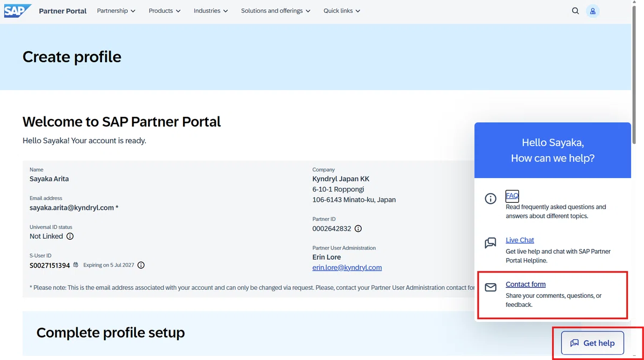644x360 pixels.
Task: Select the Partner ID 0002642832
Action: (x=332, y=229)
